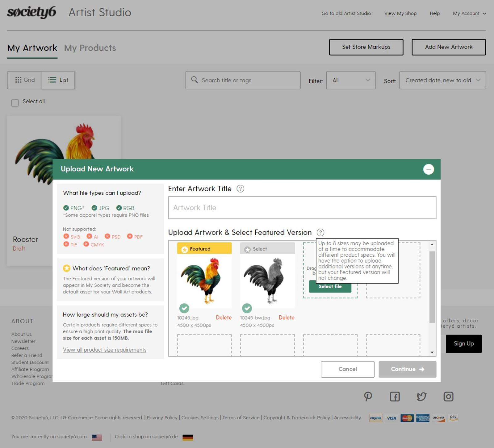This screenshot has width=494, height=448.
Task: Select the color rooster 10245.jpg thumbnail
Action: point(204,281)
